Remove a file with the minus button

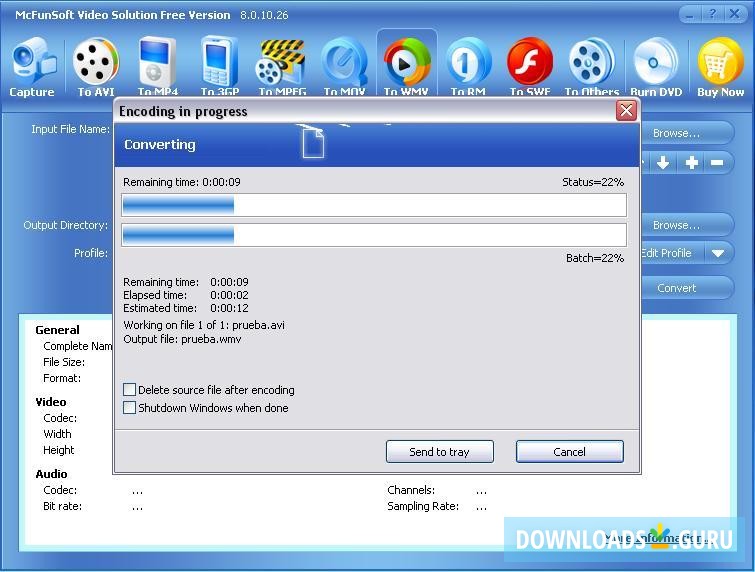717,163
